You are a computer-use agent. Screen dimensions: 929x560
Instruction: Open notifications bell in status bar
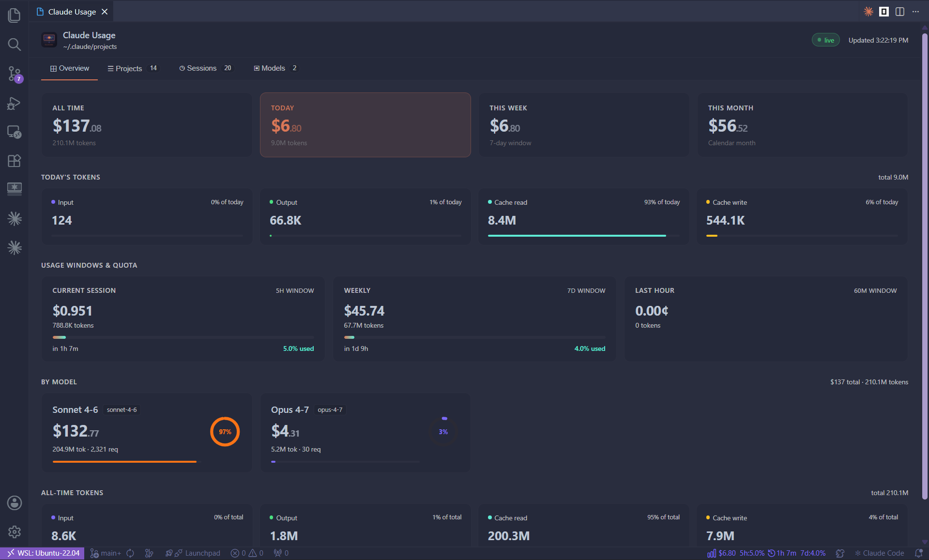coord(918,553)
